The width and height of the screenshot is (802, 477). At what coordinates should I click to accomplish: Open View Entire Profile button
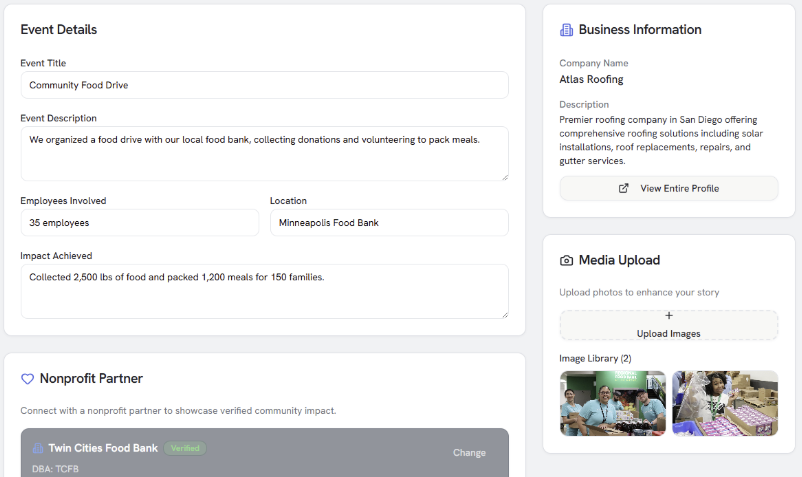669,188
